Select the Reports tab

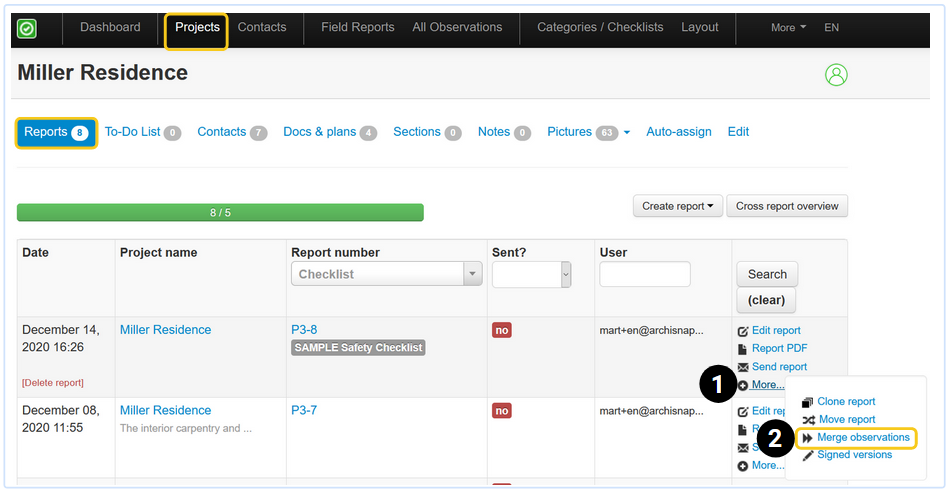tap(56, 133)
